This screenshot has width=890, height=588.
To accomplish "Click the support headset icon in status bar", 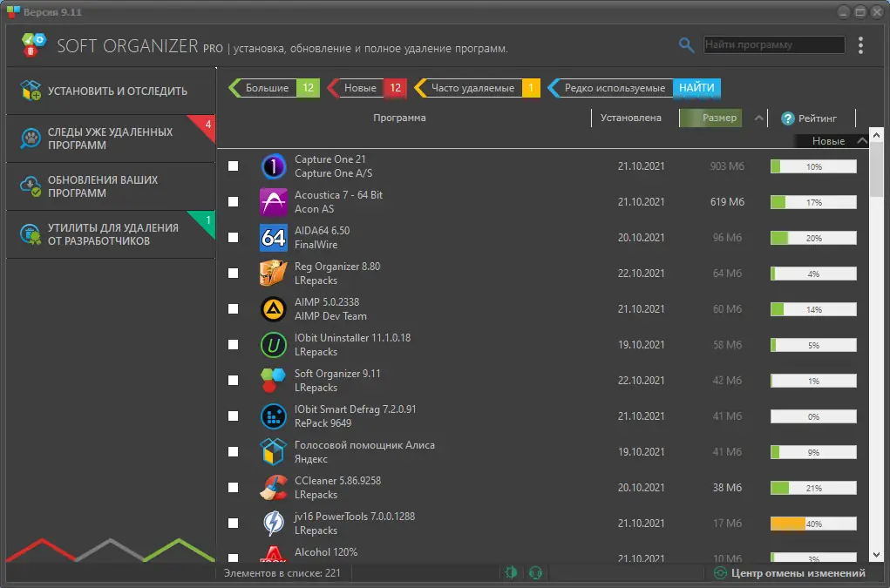I will point(535,572).
